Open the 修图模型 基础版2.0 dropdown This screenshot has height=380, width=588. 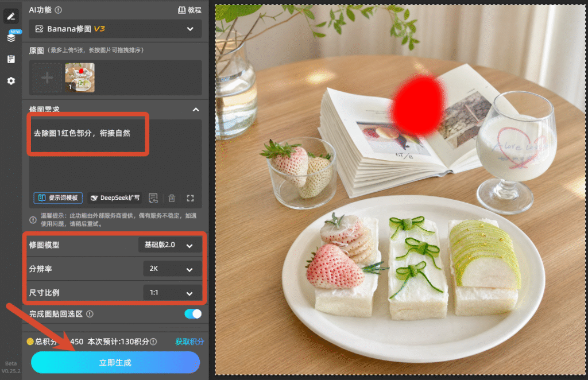(x=170, y=245)
